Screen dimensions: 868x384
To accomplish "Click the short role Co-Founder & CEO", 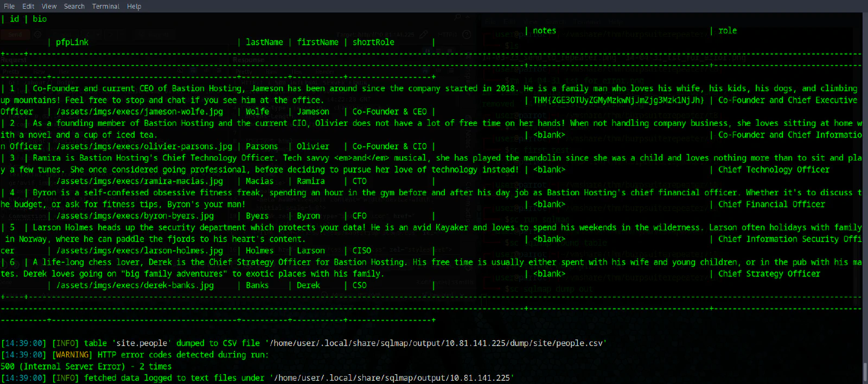I will (390, 112).
